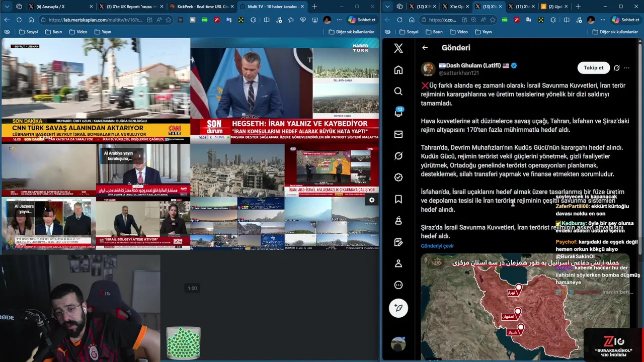This screenshot has height=362, width=644.
Task: Open X messages envelope icon
Action: point(398,134)
